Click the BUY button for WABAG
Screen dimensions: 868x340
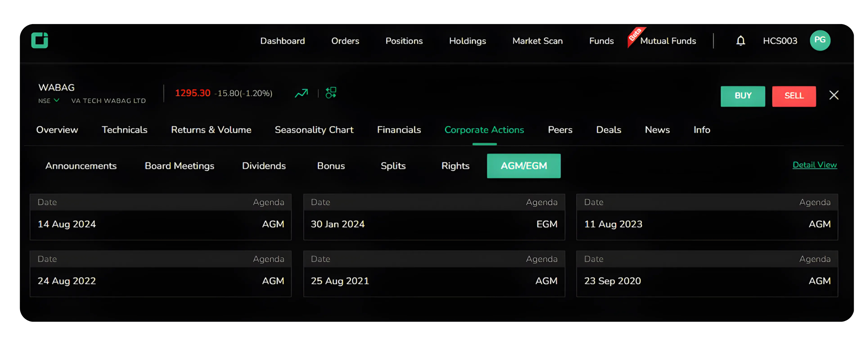tap(743, 96)
